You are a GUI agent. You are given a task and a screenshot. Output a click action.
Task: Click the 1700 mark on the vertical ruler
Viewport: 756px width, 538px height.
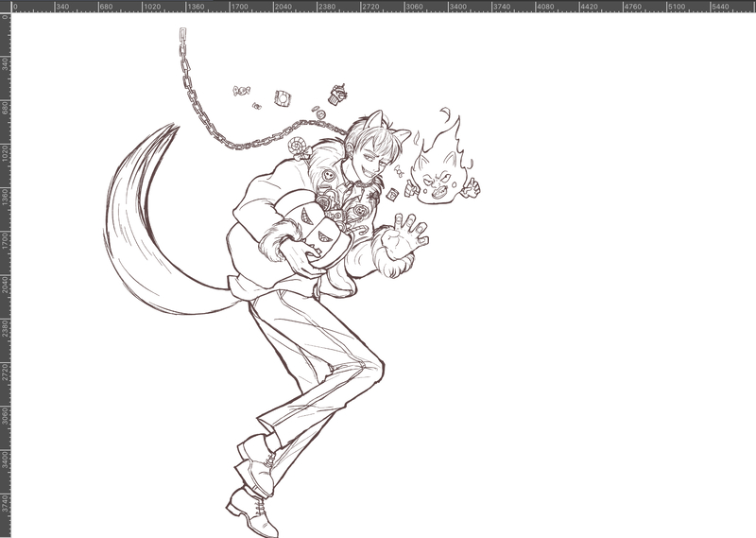pos(6,240)
